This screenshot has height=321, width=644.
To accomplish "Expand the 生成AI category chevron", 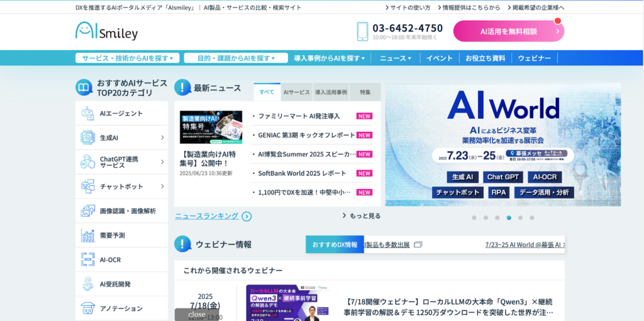I will [x=162, y=138].
